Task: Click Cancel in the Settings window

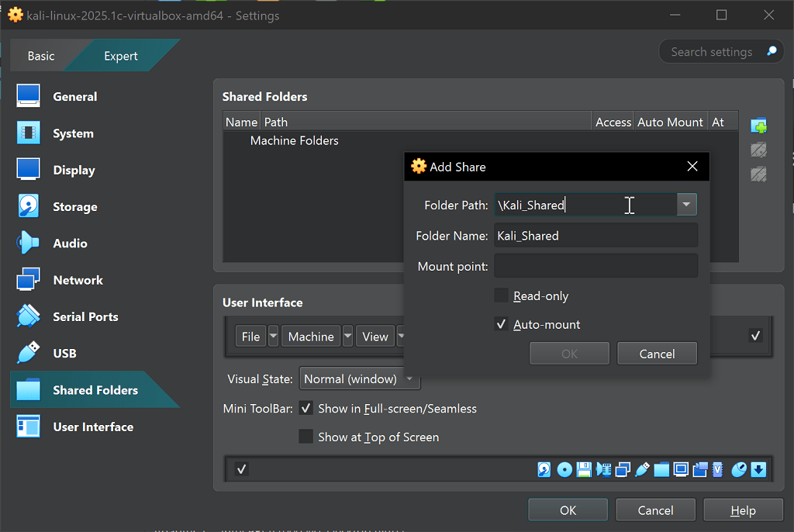Action: pos(655,510)
